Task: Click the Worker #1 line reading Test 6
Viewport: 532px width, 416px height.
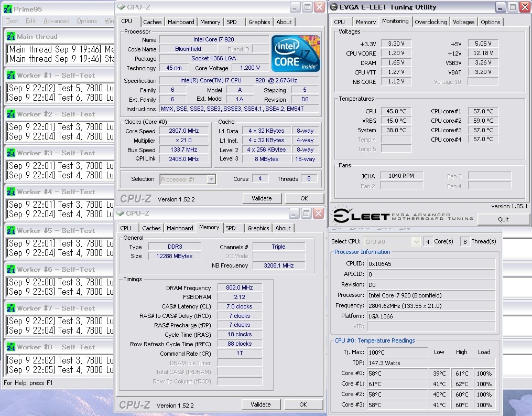Action: tap(60, 98)
